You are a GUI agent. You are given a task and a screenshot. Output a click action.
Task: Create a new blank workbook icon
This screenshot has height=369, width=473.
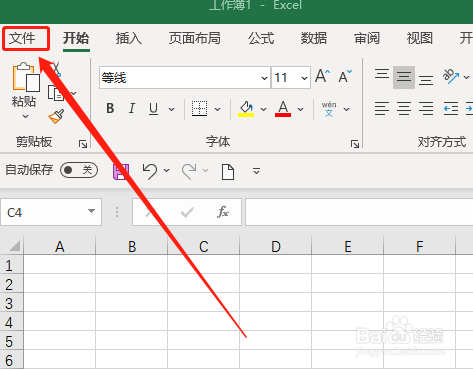(228, 172)
